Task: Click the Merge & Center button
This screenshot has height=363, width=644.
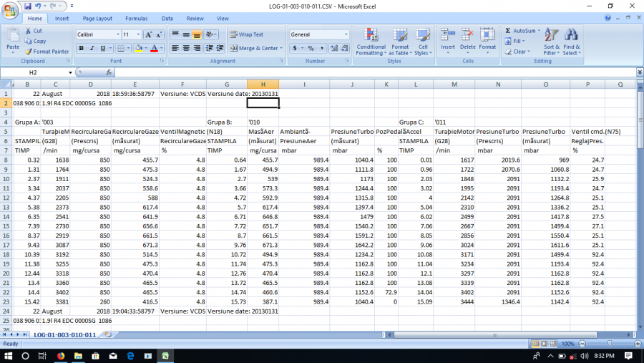Action: click(x=255, y=49)
